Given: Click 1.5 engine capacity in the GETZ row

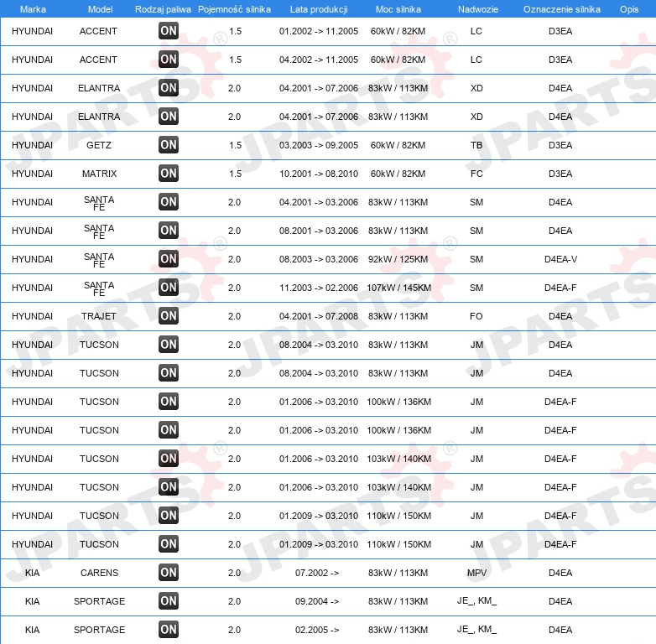Looking at the screenshot, I should click(x=235, y=145).
